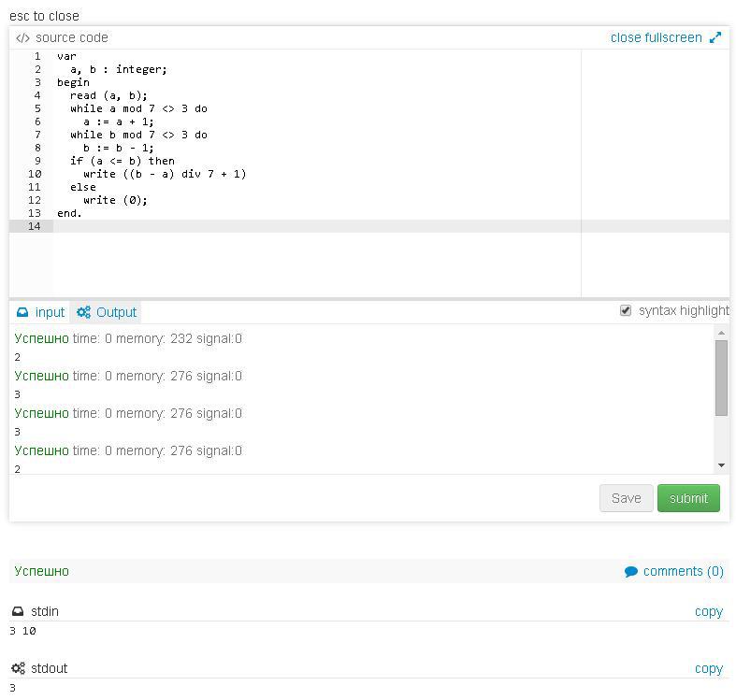Screen dimensions: 736x700
Task: Click the output scrollbar up arrow
Action: click(x=721, y=333)
